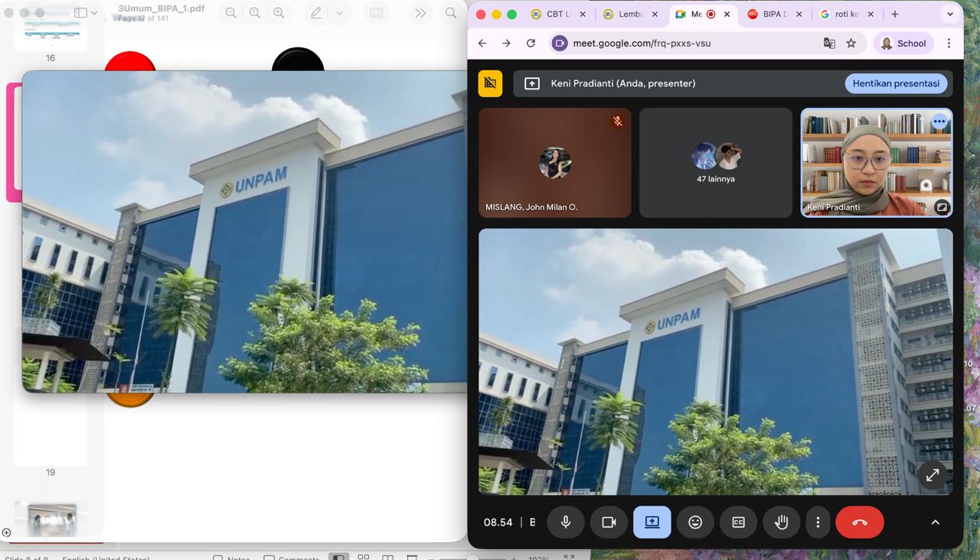Close the CBT browser tab
Viewport: 980px width, 560px height.
tap(583, 15)
